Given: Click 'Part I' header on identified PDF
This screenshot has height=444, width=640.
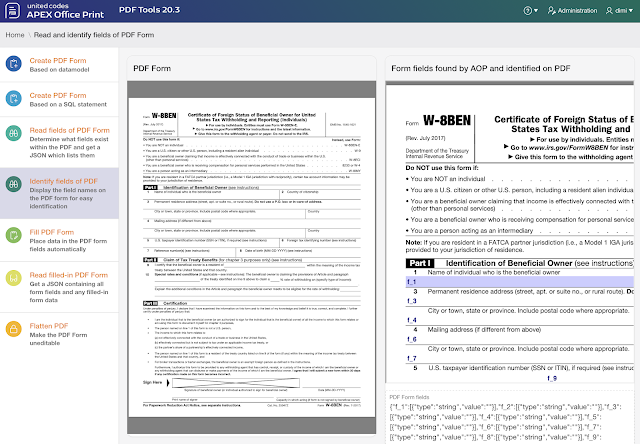Looking at the screenshot, I should tap(420, 263).
